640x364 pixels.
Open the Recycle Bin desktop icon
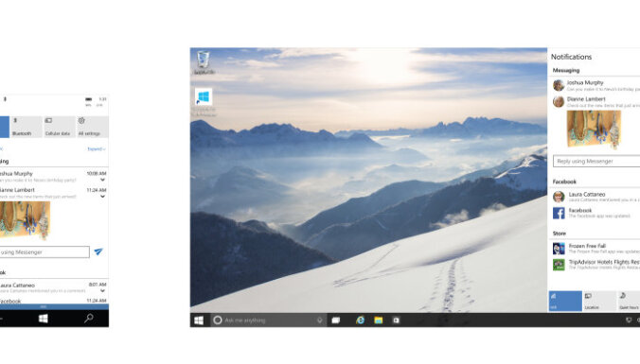(204, 62)
